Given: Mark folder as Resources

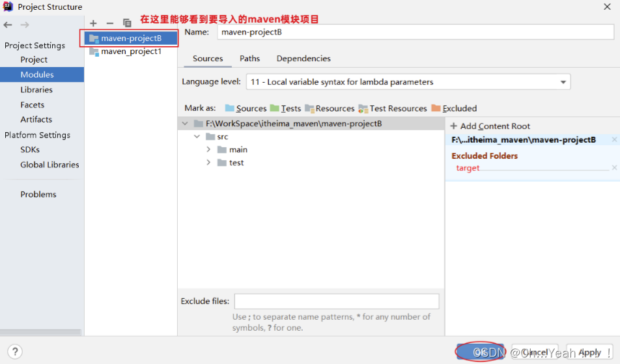Looking at the screenshot, I should click(x=330, y=108).
